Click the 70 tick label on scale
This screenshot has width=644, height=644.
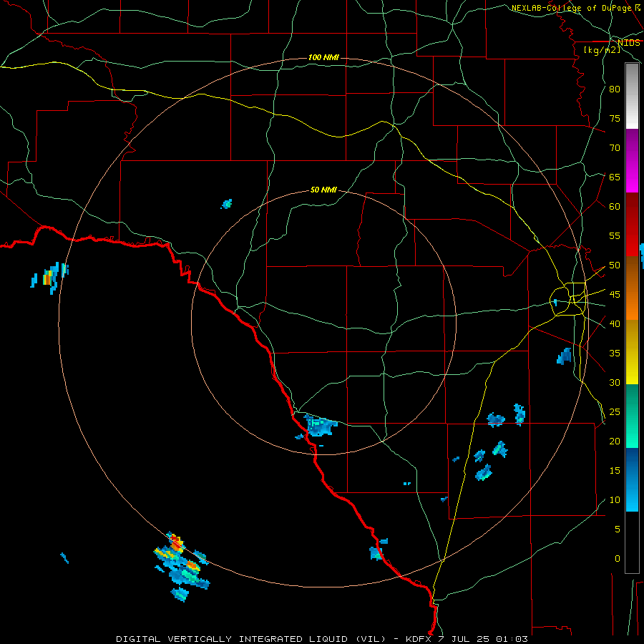coord(615,148)
